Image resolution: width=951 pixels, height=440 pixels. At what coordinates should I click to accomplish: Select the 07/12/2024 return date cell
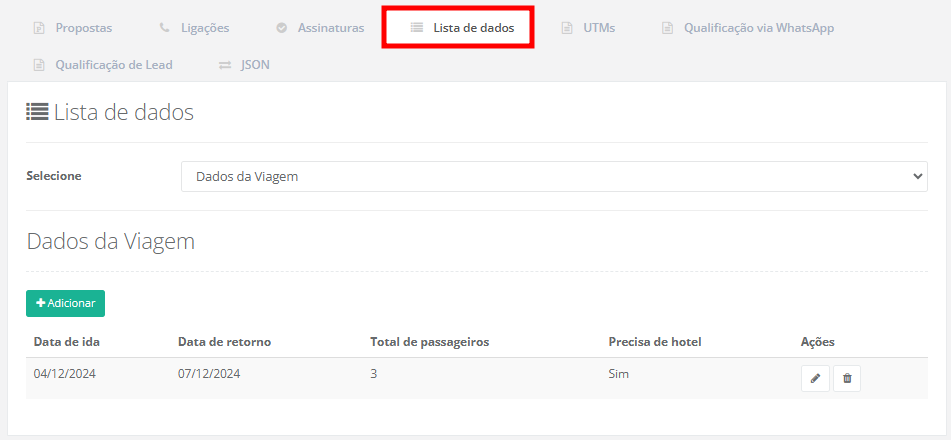[x=209, y=374]
